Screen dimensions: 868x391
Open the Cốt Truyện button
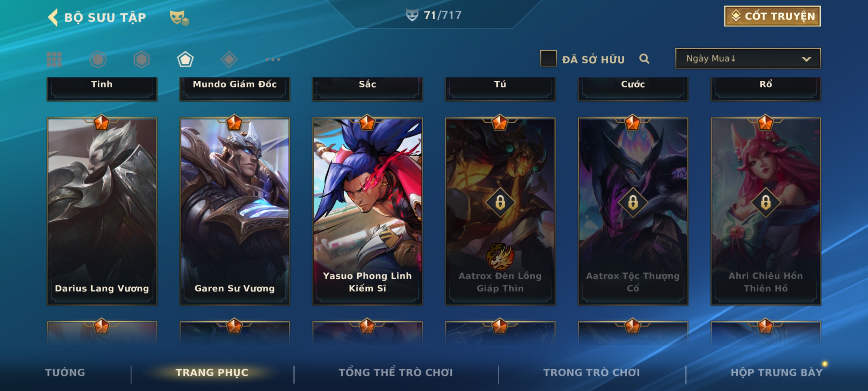pyautogui.click(x=772, y=16)
